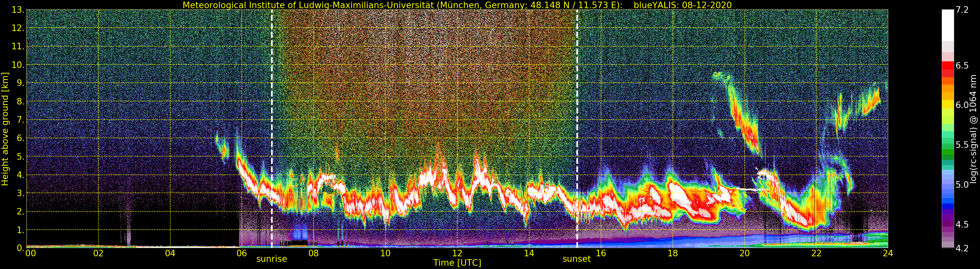This screenshot has width=980, height=269.
Task: Select the "sunset" label below the time axis
Action: pos(577,259)
